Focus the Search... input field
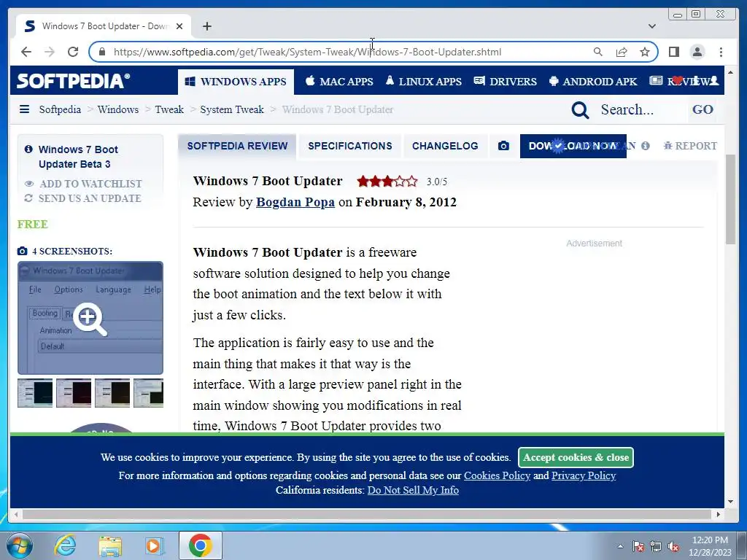 click(x=640, y=109)
